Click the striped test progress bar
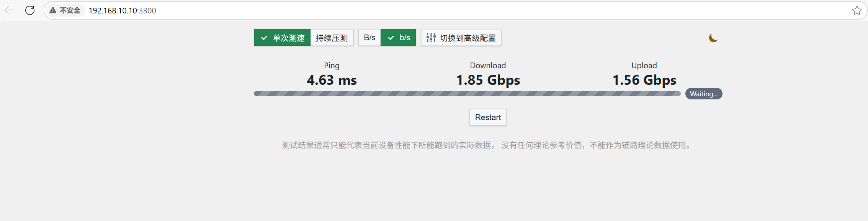Image resolution: width=868 pixels, height=221 pixels. click(x=467, y=94)
